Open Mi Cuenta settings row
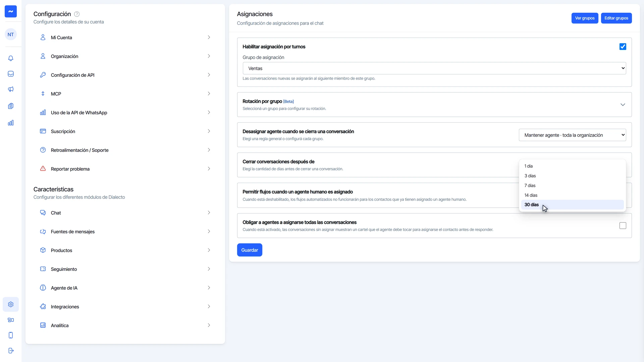Viewport: 644px width, 362px height. 125,38
